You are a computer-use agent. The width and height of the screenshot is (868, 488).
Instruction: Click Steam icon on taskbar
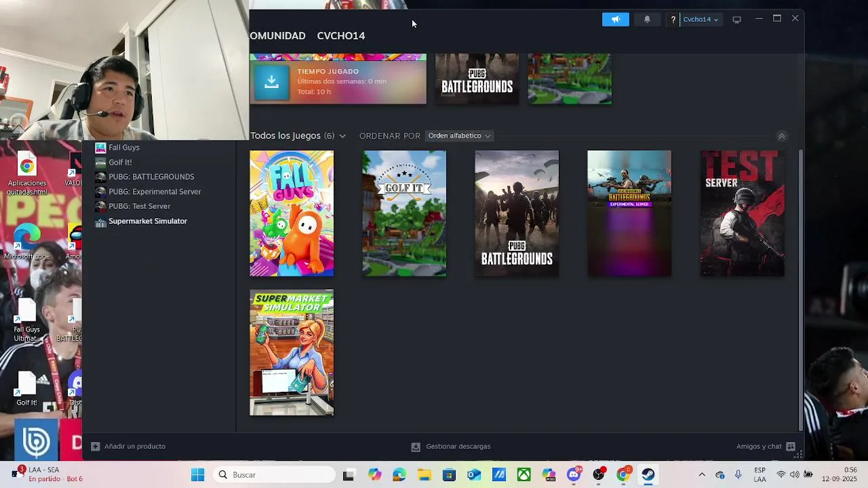click(648, 475)
